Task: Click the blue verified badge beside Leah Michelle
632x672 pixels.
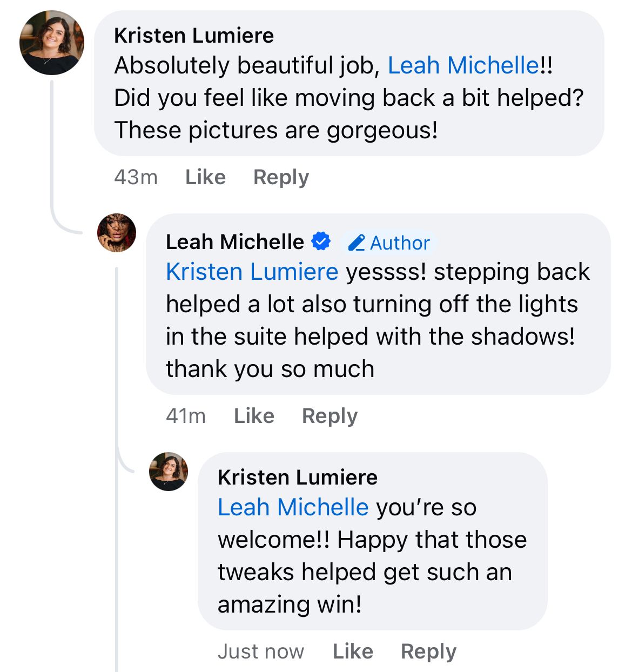Action: [321, 241]
